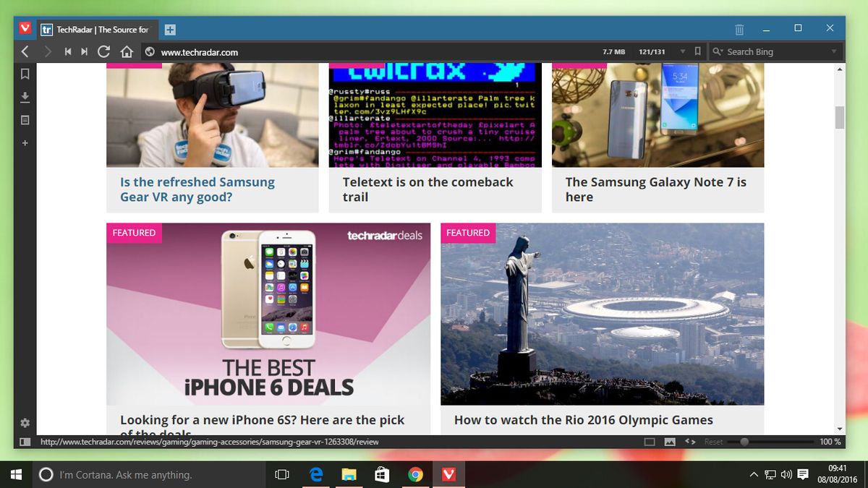The height and width of the screenshot is (488, 868).
Task: Click the 7.7 MB page size indicator
Action: 613,52
